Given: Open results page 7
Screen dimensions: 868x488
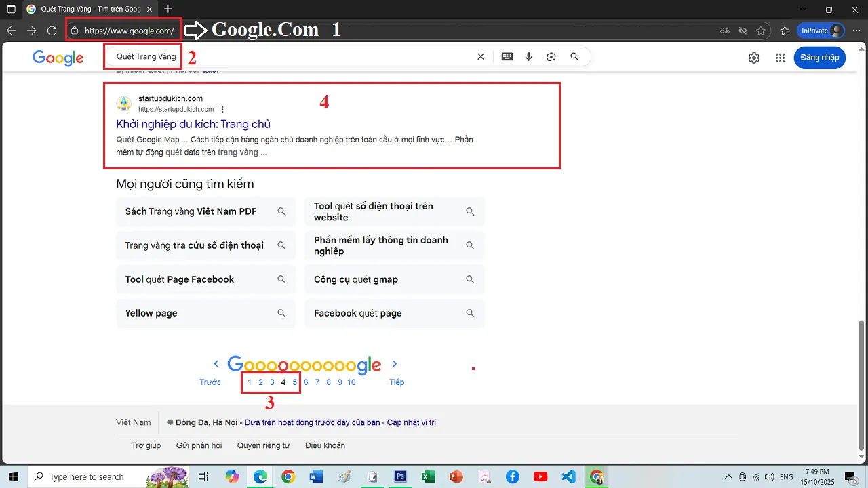Looking at the screenshot, I should point(317,382).
